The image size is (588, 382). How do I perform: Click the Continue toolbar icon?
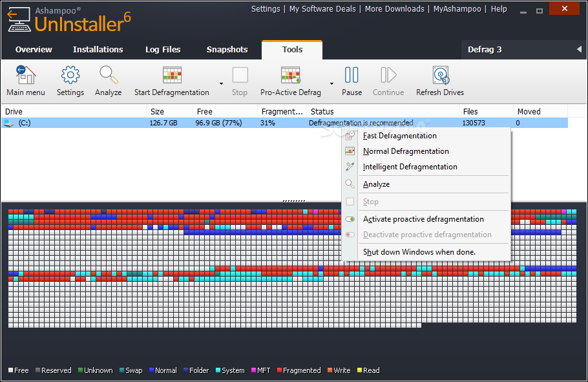pos(388,75)
